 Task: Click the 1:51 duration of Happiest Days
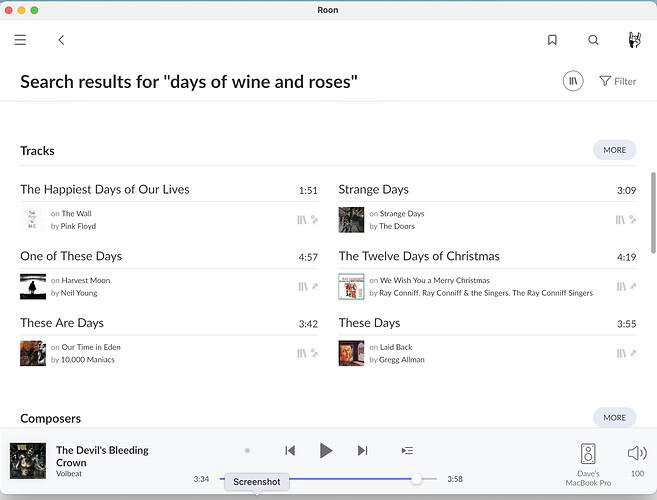click(308, 190)
